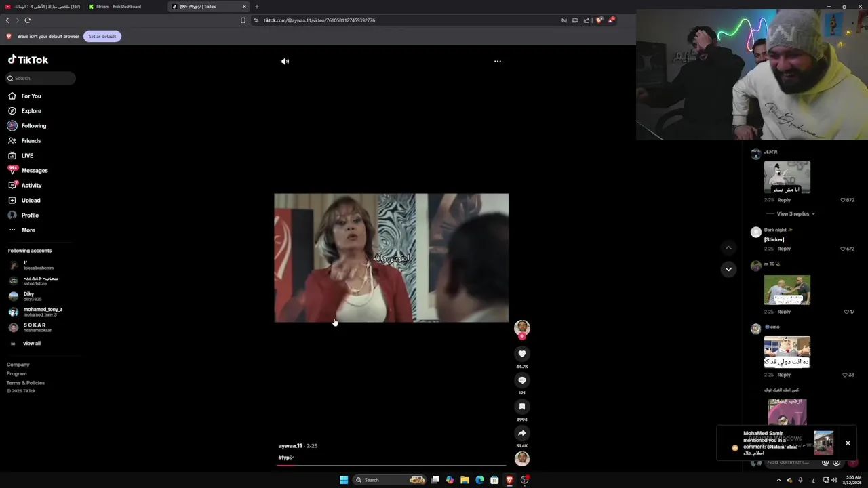Go to the next video arrow
The width and height of the screenshot is (868, 488).
(x=728, y=269)
